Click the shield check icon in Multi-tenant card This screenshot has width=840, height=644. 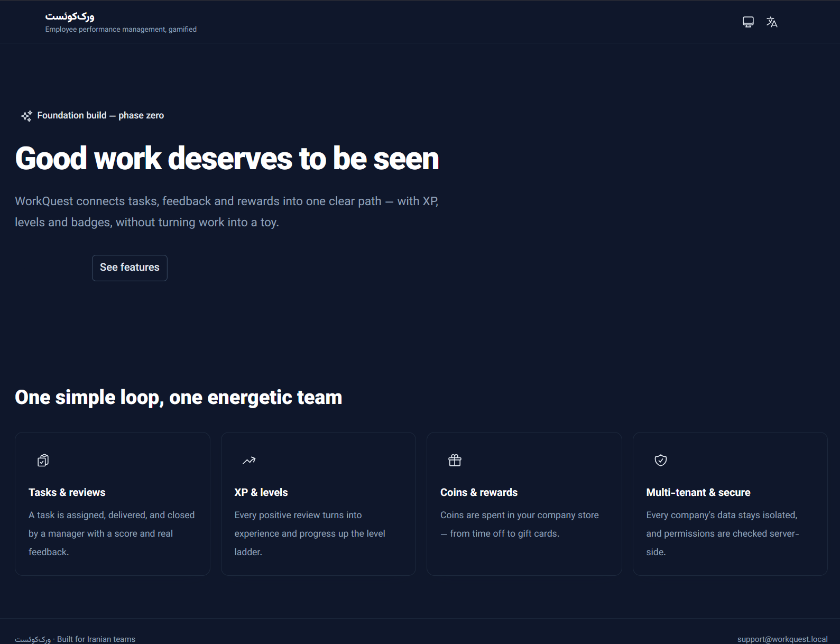point(661,461)
